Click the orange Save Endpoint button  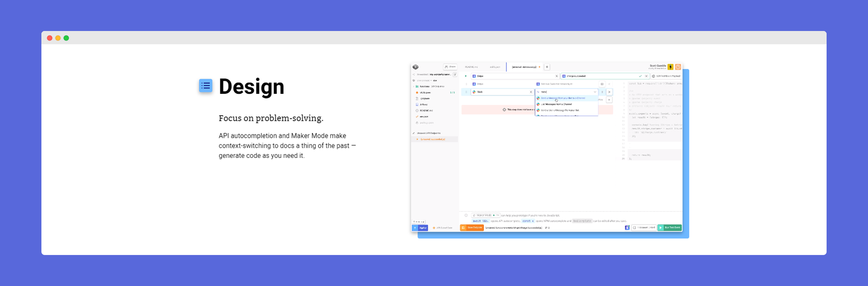[472, 227]
